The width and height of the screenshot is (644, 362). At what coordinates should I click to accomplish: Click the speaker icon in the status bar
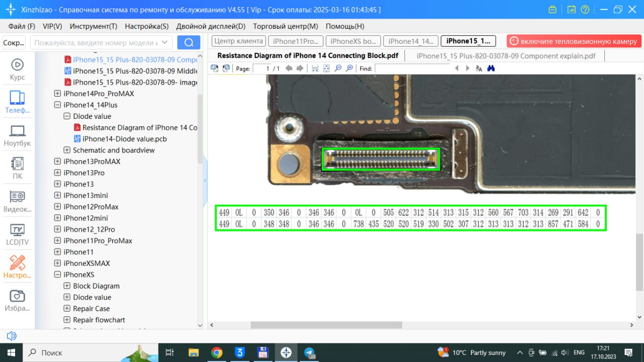tap(11, 336)
